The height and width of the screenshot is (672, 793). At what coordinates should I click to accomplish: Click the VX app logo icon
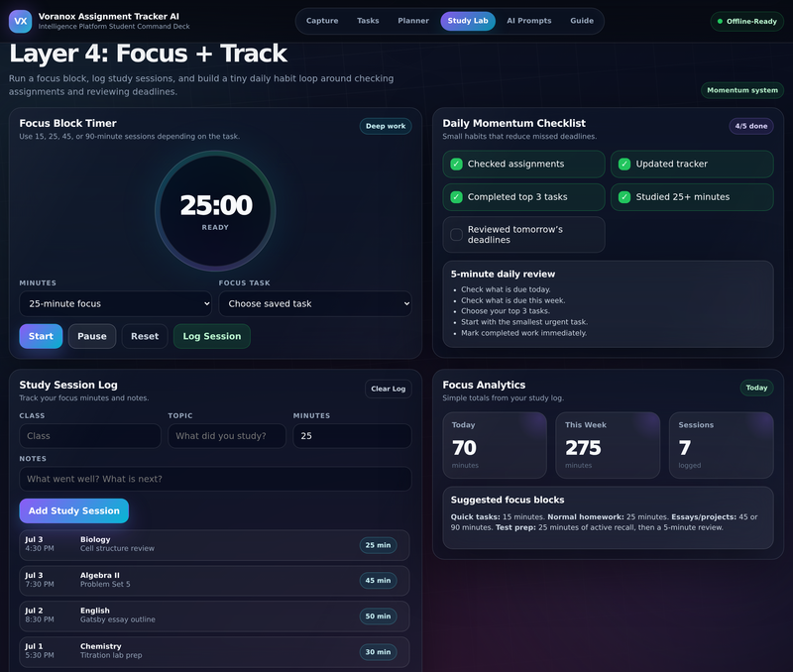pyautogui.click(x=20, y=21)
